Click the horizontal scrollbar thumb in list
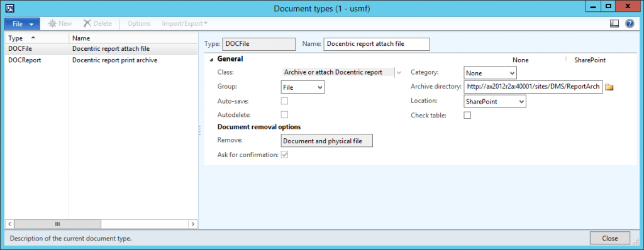 (x=57, y=224)
